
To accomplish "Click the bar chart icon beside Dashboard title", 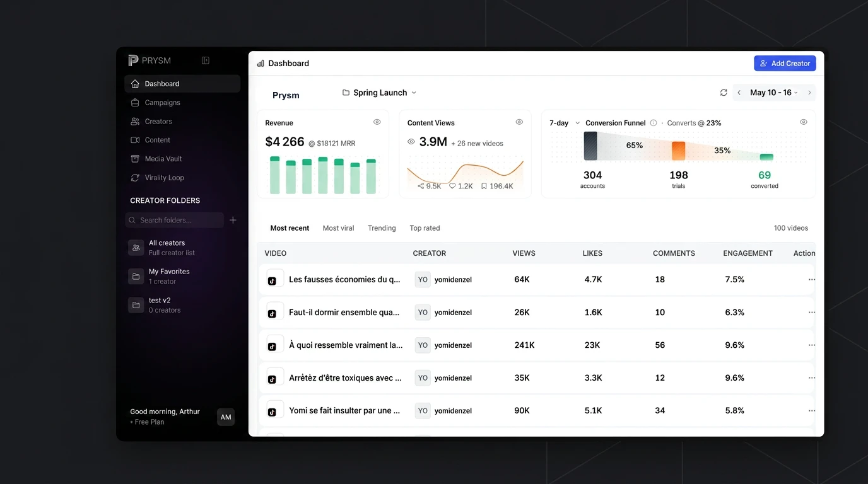I will point(261,64).
